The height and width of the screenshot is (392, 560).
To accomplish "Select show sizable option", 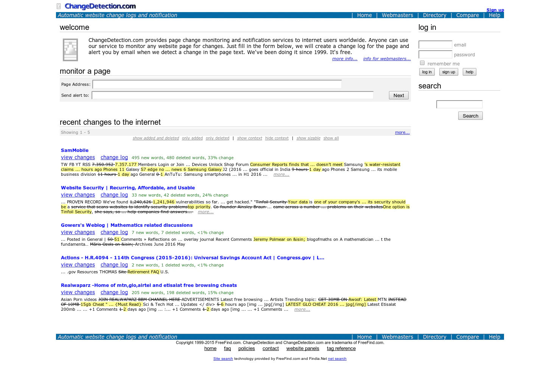I will pos(308,138).
